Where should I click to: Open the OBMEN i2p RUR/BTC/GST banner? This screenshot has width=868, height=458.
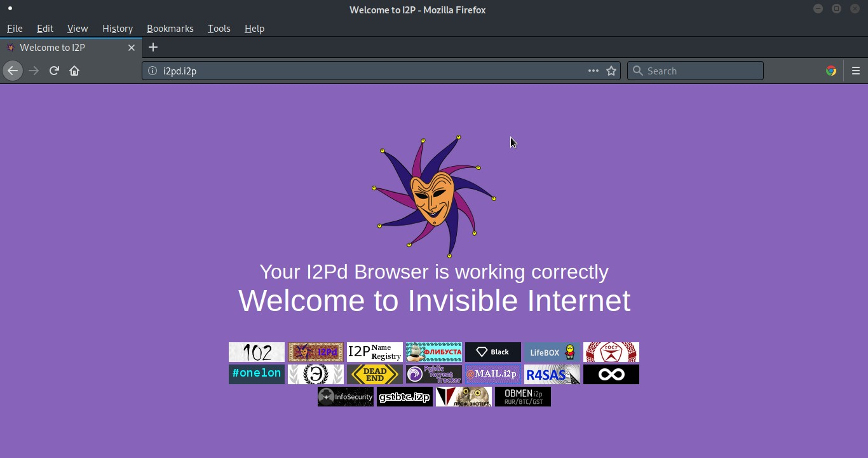pyautogui.click(x=523, y=397)
